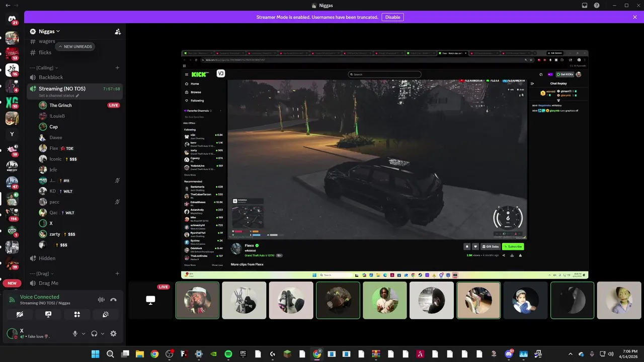644x362 pixels.
Task: Select the LIVE screen share tile
Action: coord(150,300)
